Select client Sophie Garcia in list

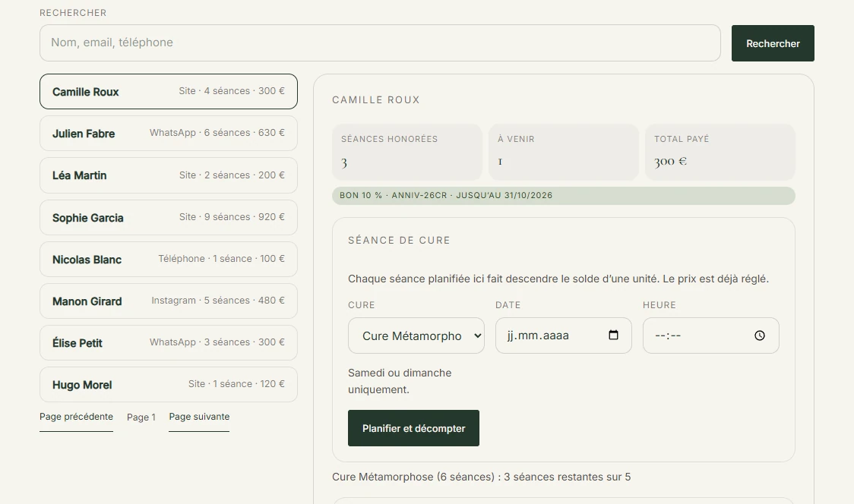tap(169, 217)
